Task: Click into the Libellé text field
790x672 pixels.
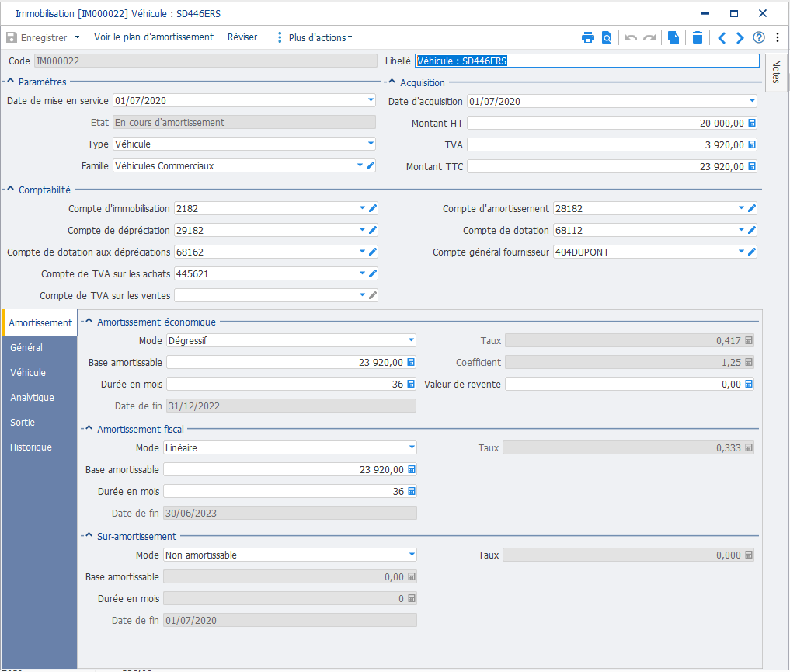Action: pyautogui.click(x=587, y=61)
